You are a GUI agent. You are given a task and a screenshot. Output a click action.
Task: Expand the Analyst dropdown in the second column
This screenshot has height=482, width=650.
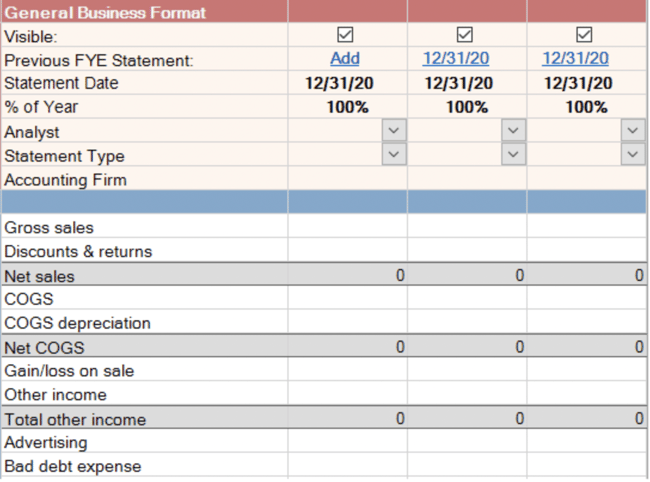point(513,131)
